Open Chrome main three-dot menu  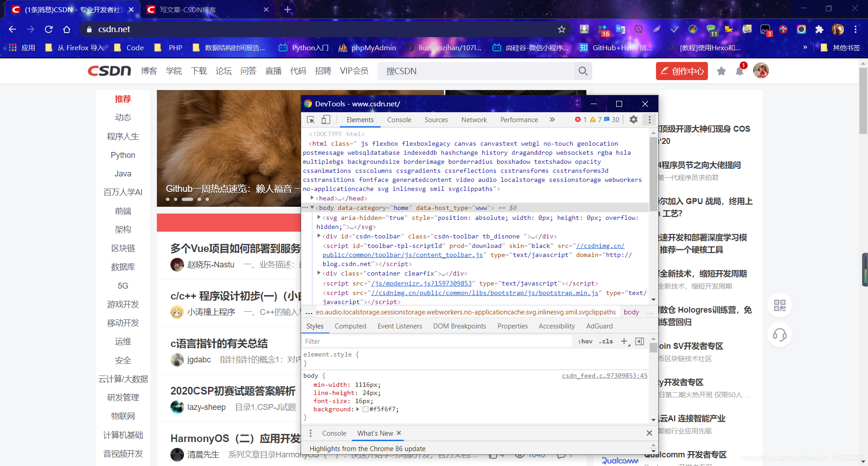tap(855, 29)
